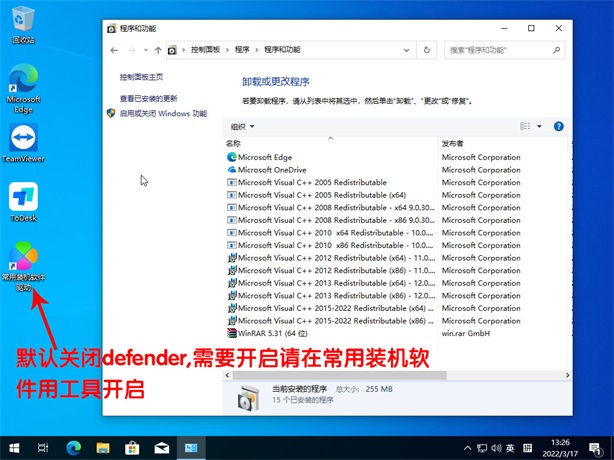Viewport: 614px width, 460px height.
Task: Open the 组织 dropdown menu
Action: [242, 126]
